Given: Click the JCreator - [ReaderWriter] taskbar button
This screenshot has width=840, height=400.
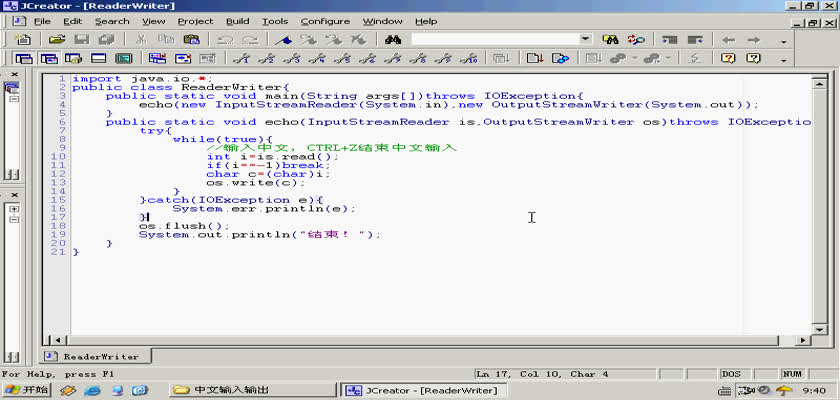Looking at the screenshot, I should [x=423, y=390].
